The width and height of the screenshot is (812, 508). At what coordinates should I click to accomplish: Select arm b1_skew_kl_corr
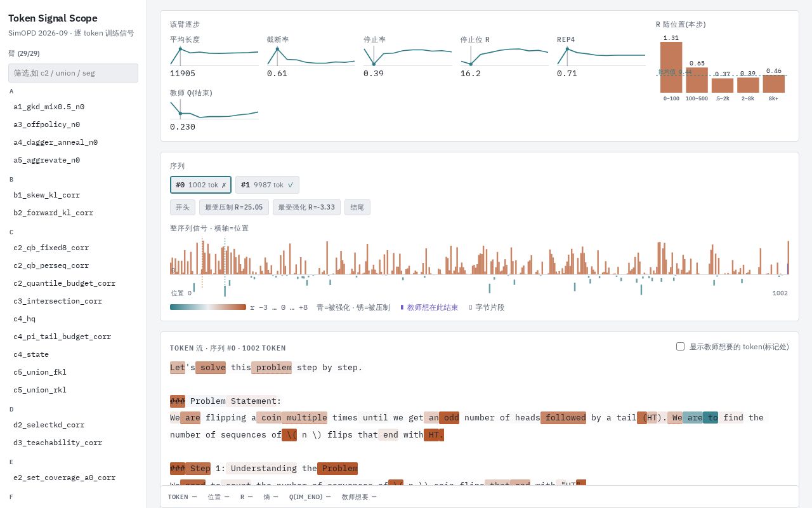73,195
